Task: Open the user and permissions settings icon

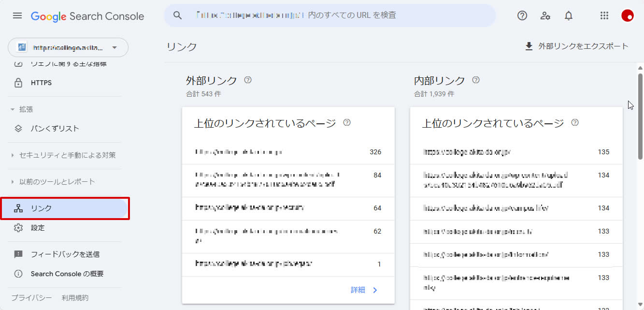Action: tap(545, 15)
